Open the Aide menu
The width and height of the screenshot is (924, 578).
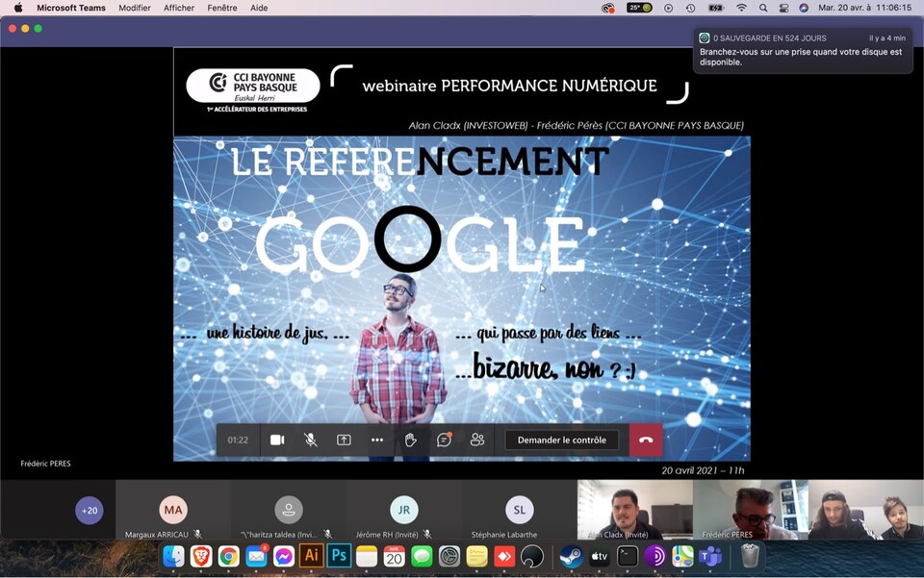pos(259,8)
